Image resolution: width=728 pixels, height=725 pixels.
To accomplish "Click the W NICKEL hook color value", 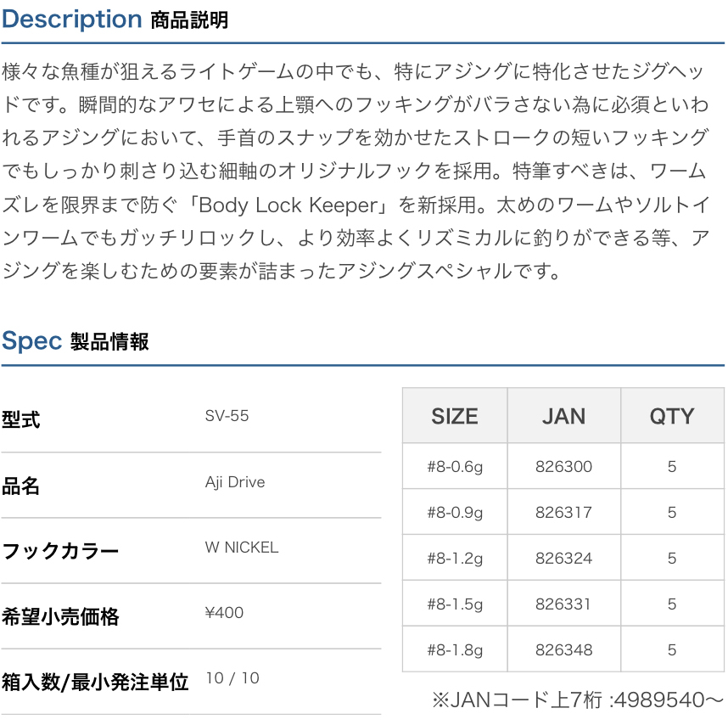I will pos(242,548).
